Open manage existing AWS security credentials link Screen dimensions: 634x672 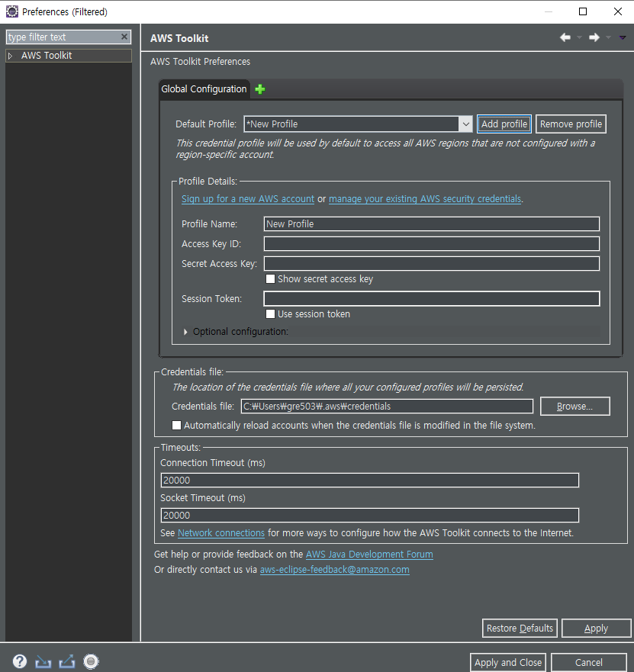(x=425, y=199)
